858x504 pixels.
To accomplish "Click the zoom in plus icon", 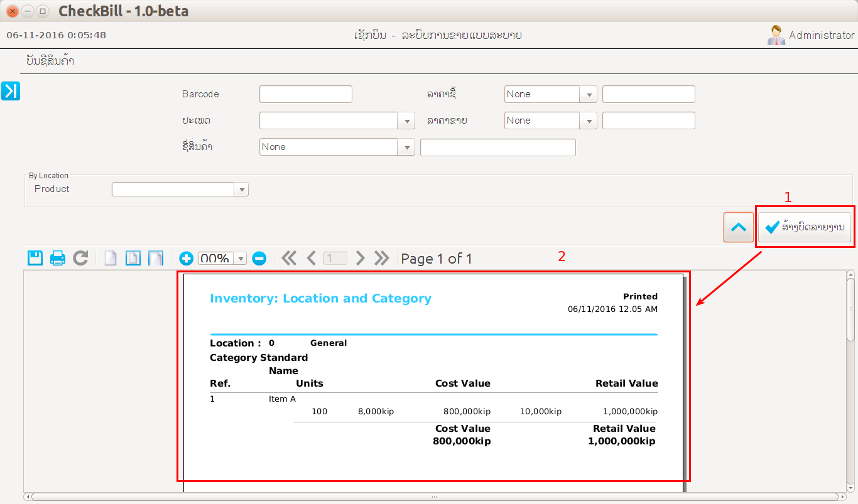I will point(186,258).
